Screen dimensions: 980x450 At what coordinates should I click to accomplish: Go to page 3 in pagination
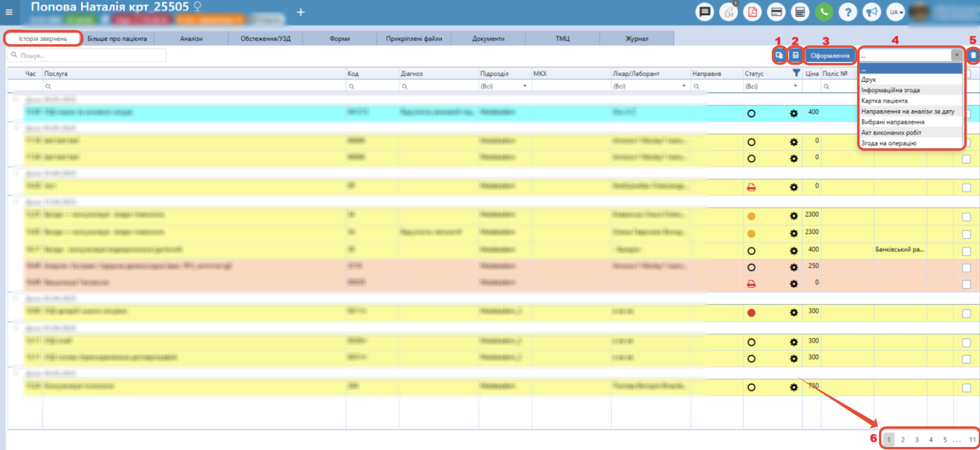click(x=916, y=440)
